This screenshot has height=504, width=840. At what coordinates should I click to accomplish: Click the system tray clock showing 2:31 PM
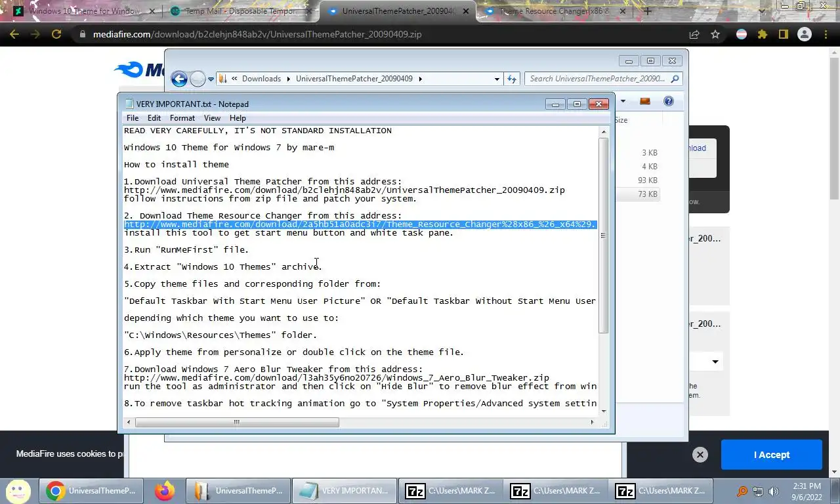807,492
